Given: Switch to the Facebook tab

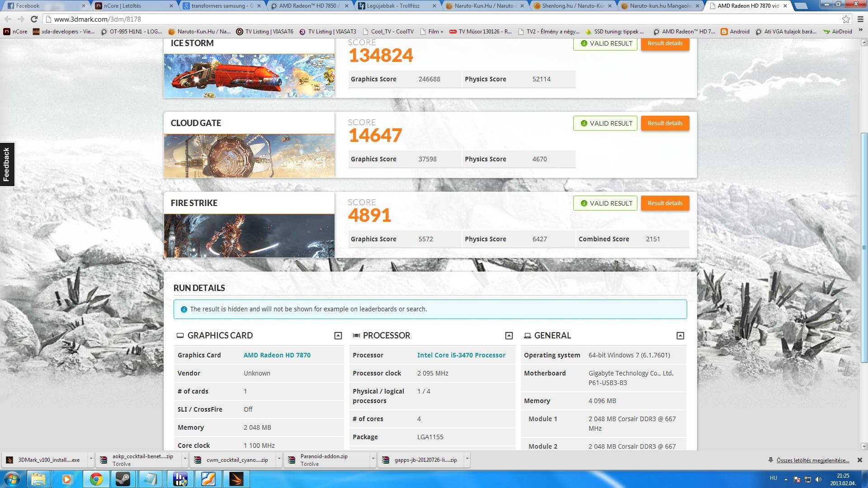Looking at the screenshot, I should click(x=45, y=6).
